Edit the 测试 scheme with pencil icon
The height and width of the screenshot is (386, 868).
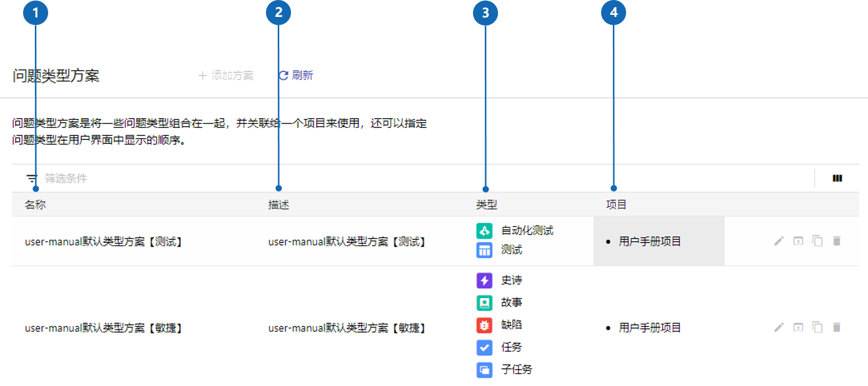click(x=779, y=241)
